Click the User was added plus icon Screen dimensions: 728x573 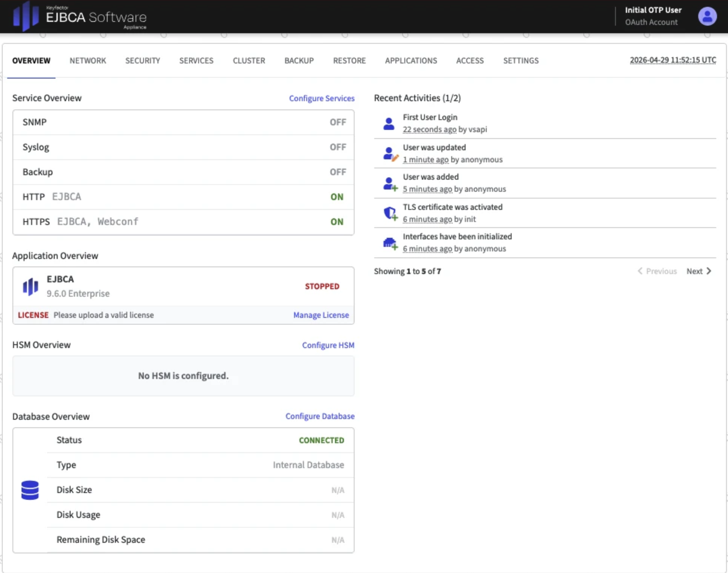pos(390,183)
